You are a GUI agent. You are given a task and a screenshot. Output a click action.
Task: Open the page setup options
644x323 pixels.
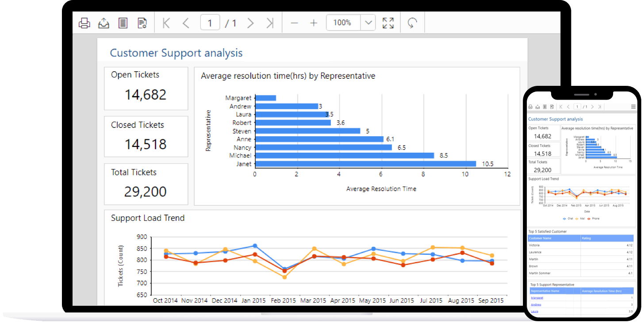coord(142,23)
